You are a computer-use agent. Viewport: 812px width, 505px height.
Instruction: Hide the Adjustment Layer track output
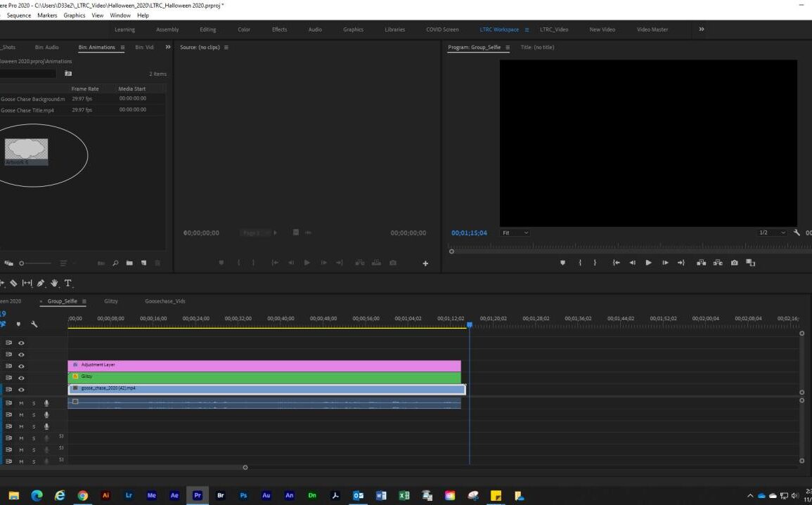click(x=21, y=367)
